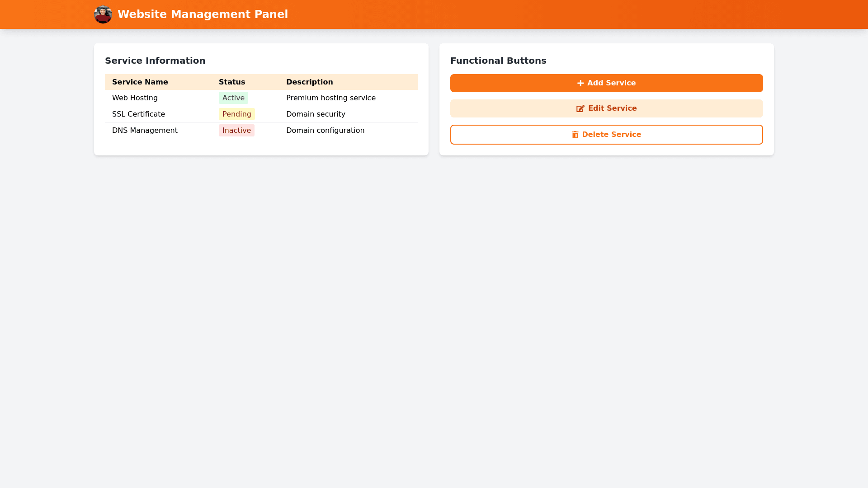The width and height of the screenshot is (868, 488).
Task: Click the Pending status badge
Action: point(236,114)
